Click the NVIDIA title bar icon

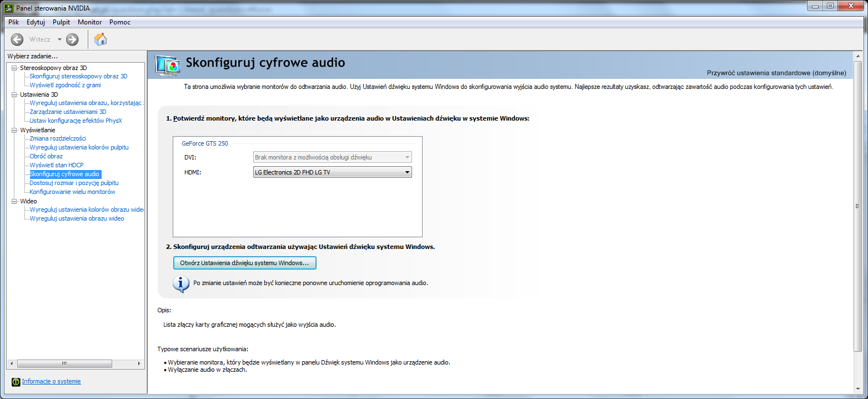click(x=8, y=7)
